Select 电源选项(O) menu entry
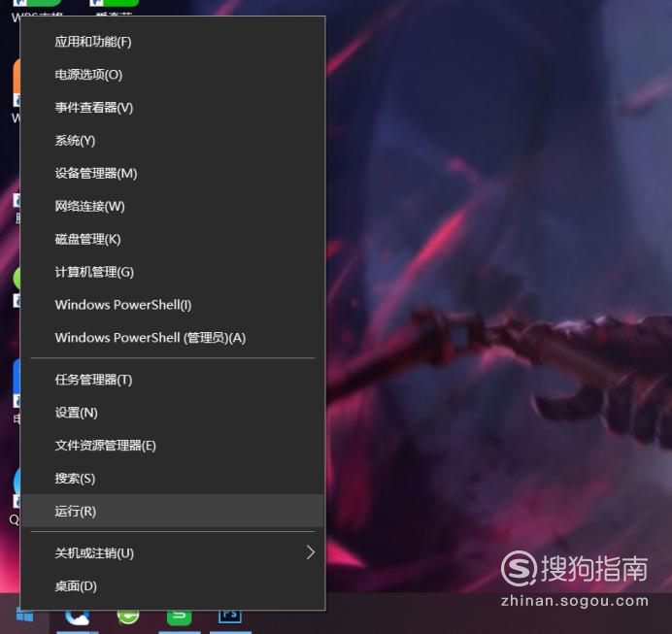 (173, 75)
